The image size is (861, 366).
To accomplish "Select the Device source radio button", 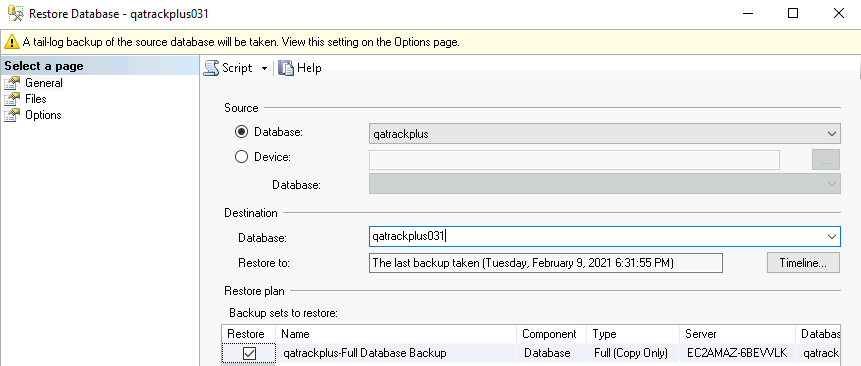I will pos(241,157).
